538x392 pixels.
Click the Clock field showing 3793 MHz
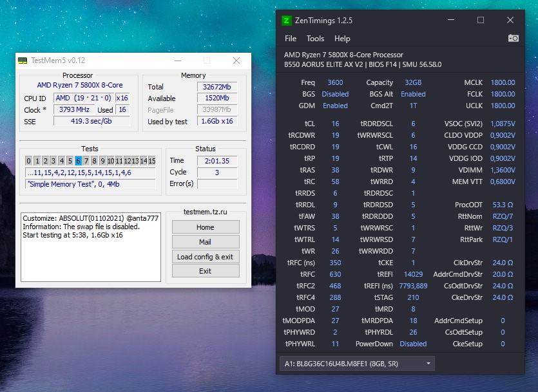(73, 109)
